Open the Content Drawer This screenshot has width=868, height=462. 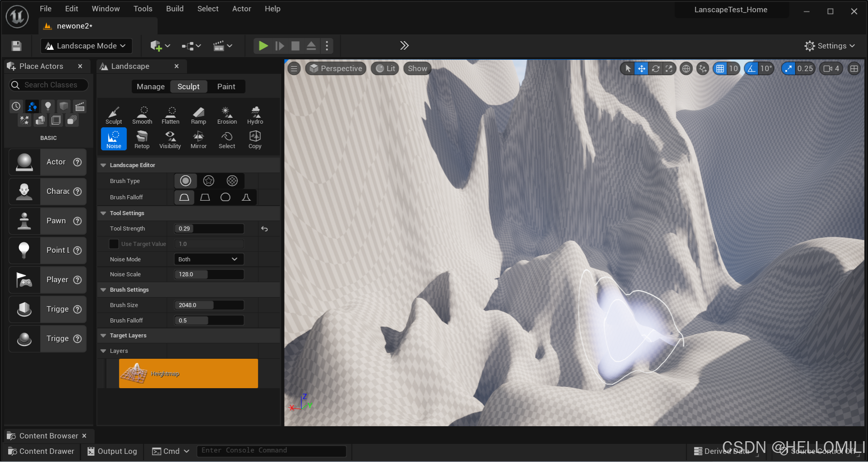41,452
